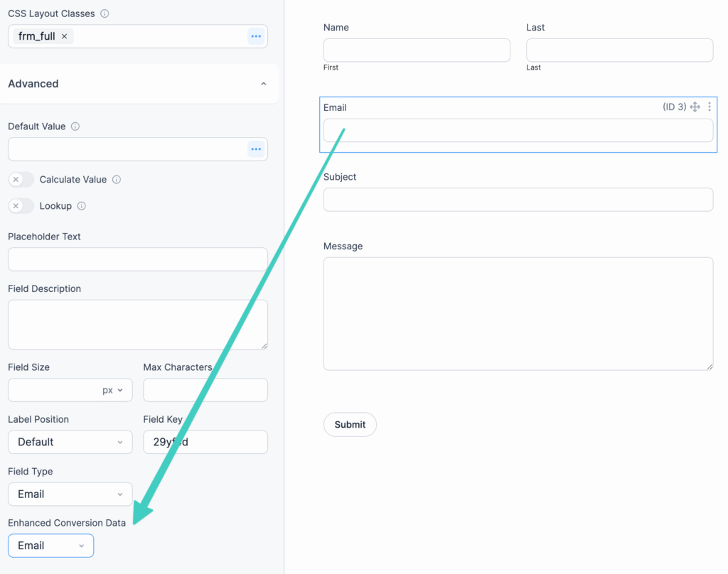Click the info icon next to Calculate Value
This screenshot has width=728, height=574.
click(x=117, y=180)
